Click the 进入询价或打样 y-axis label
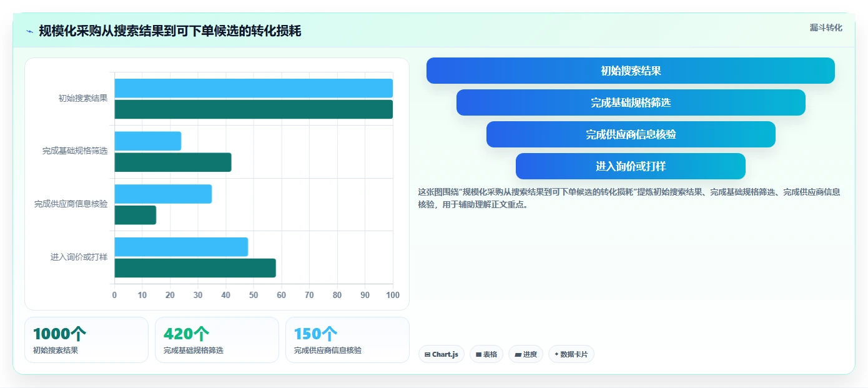Image resolution: width=868 pixels, height=388 pixels. coord(79,257)
